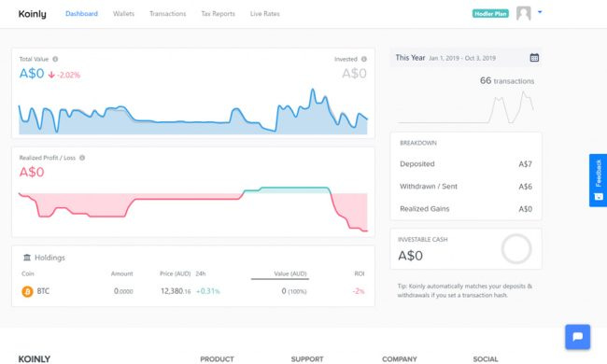
Task: Sort holdings by Amount column
Action: point(122,273)
